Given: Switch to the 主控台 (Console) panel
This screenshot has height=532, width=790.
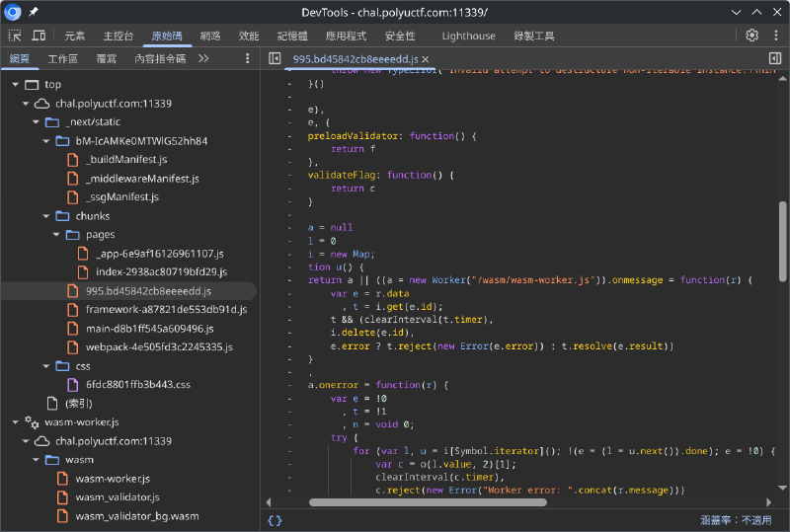Looking at the screenshot, I should click(x=118, y=36).
